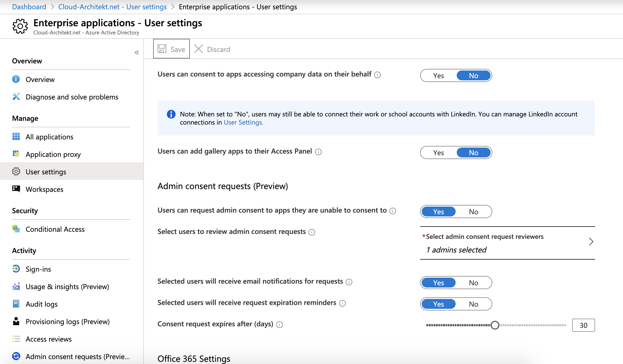Click the blue info icon in the LinkedIn note
623x364 pixels.
pos(171,114)
